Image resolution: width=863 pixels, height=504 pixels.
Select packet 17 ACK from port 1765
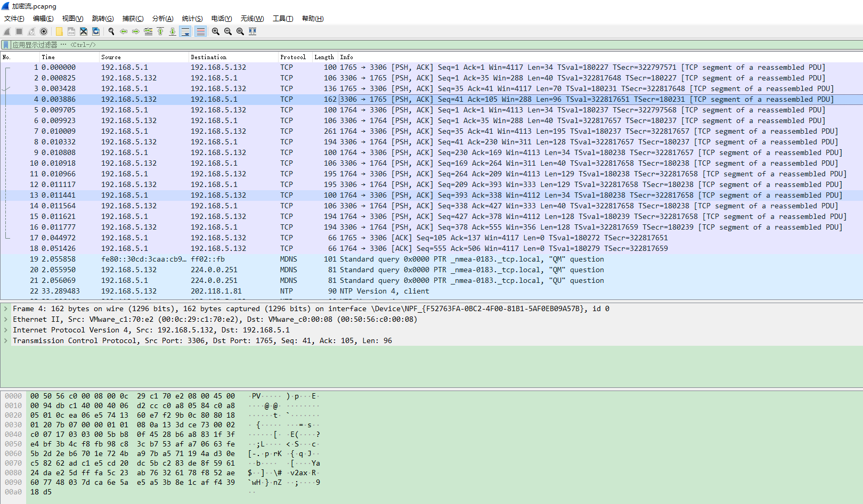431,238
